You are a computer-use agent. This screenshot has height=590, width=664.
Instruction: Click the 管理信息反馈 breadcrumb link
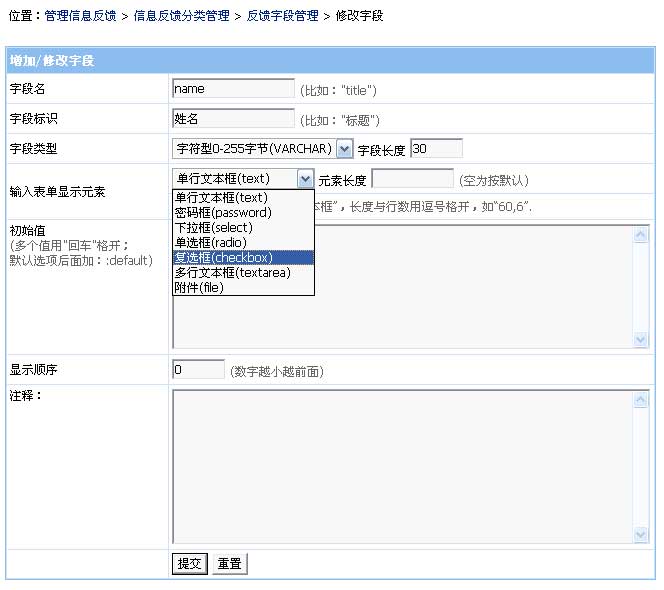pyautogui.click(x=80, y=16)
